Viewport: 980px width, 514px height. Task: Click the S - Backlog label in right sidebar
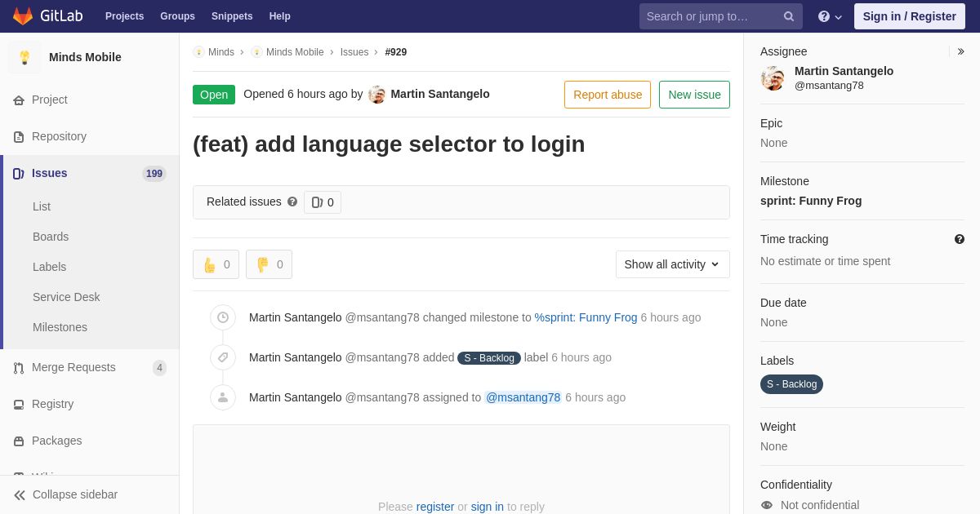(x=791, y=384)
